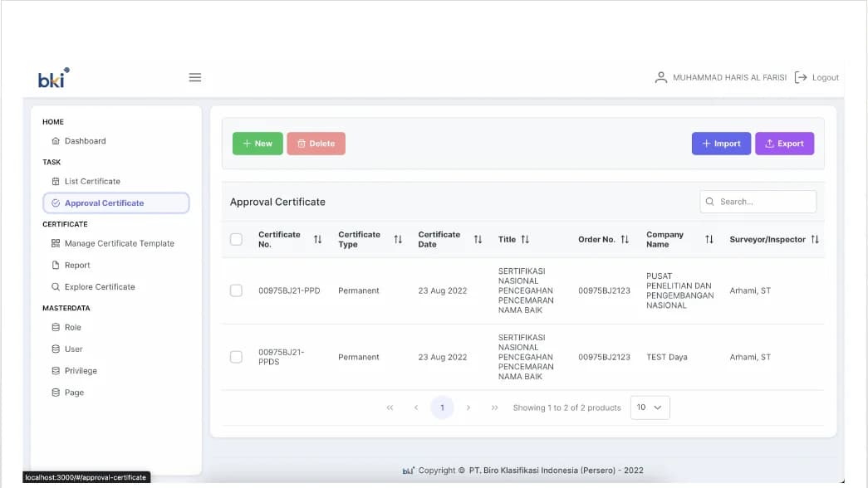Click the Page database icon
This screenshot has height=488, width=868.
(x=56, y=393)
